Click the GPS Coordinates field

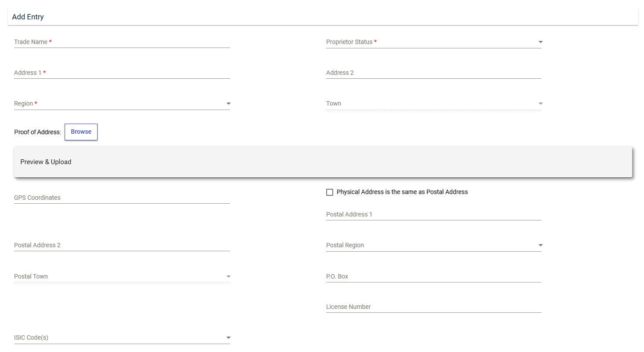[122, 198]
